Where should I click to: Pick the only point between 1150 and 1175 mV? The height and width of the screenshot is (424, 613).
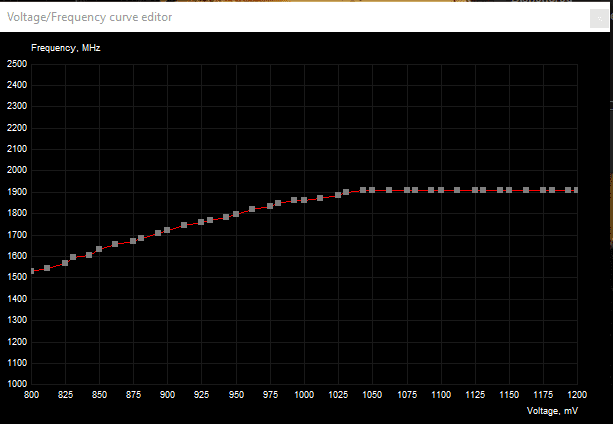point(526,190)
